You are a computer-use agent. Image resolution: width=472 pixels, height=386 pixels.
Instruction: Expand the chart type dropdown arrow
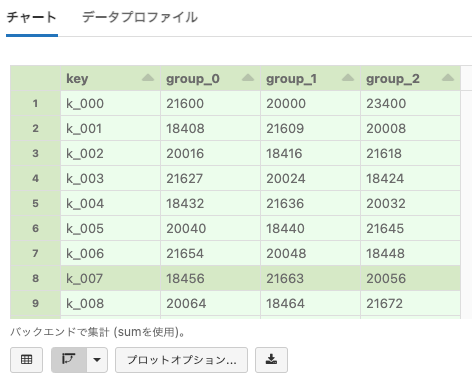[x=97, y=360]
